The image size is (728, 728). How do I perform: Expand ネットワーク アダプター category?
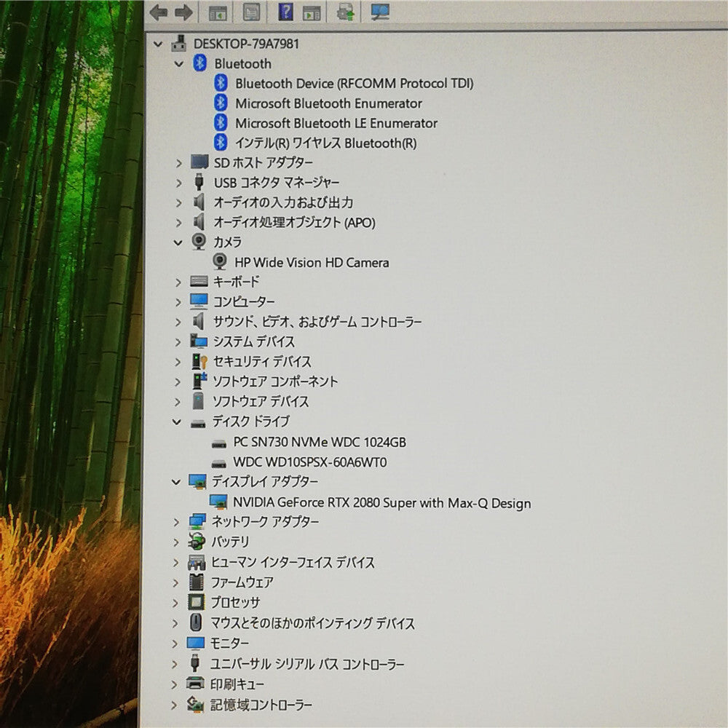(176, 522)
